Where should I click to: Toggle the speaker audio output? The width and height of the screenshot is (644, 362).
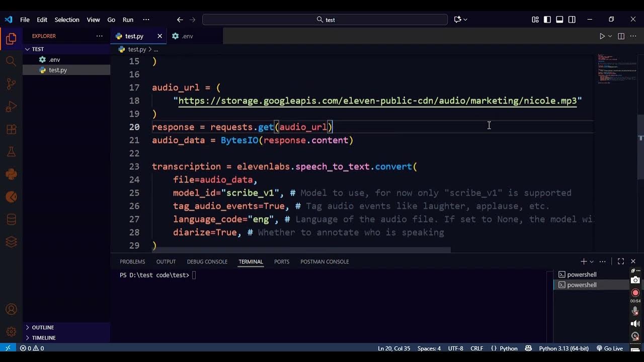635,323
